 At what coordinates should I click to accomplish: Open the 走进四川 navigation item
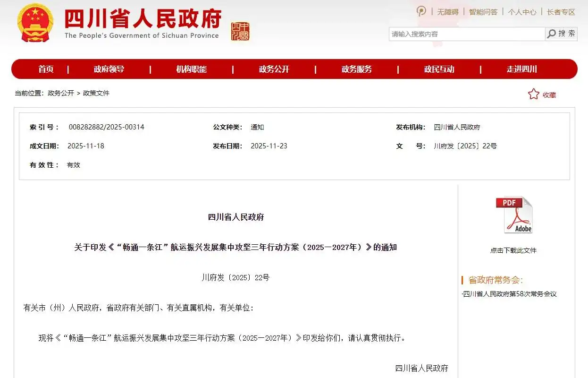(x=521, y=69)
